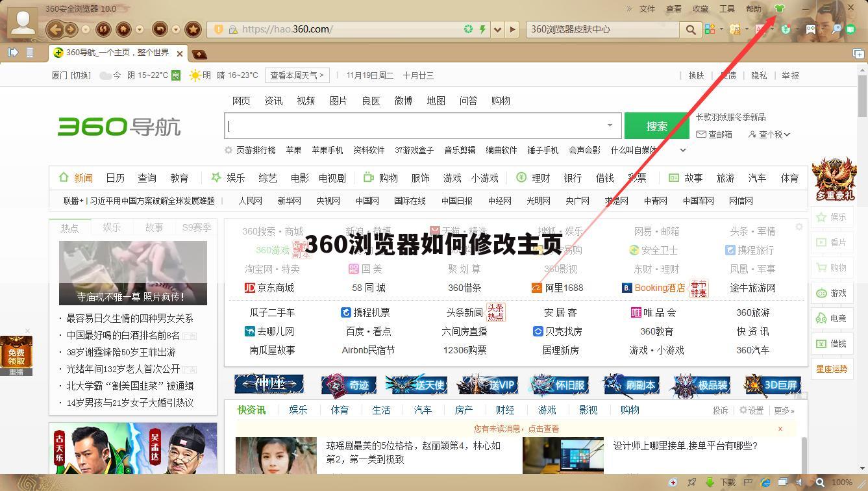This screenshot has width=868, height=491.
Task: Open the skin center shirt icon
Action: pyautogui.click(x=780, y=8)
